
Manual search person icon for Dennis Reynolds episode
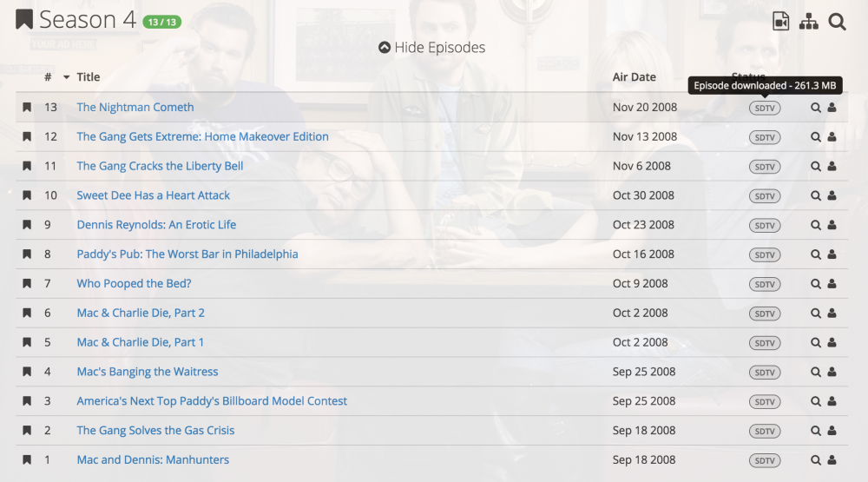[x=832, y=225]
